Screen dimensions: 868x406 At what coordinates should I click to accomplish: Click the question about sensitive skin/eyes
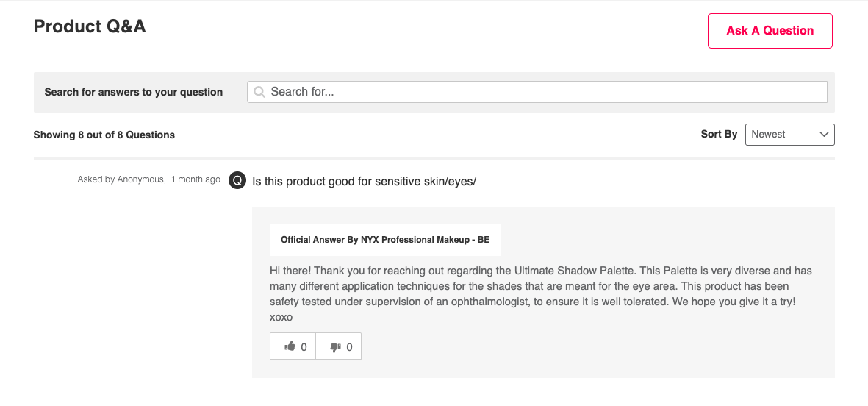coord(365,181)
